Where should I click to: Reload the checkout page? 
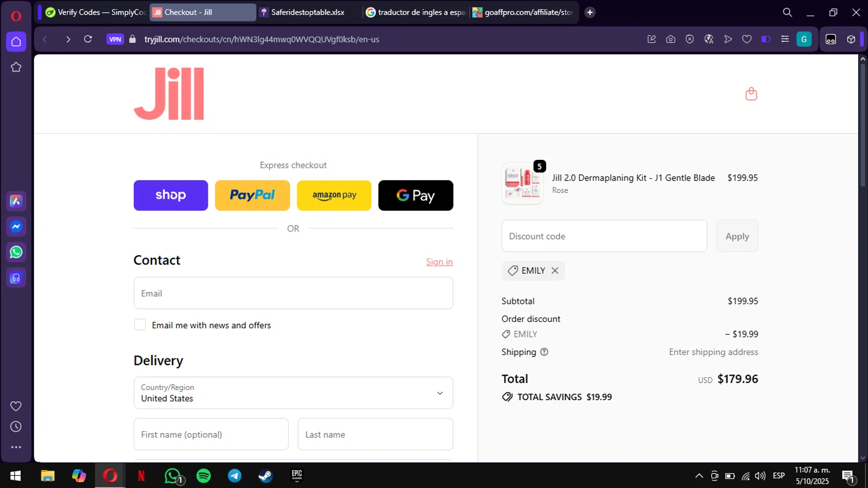pos(88,39)
